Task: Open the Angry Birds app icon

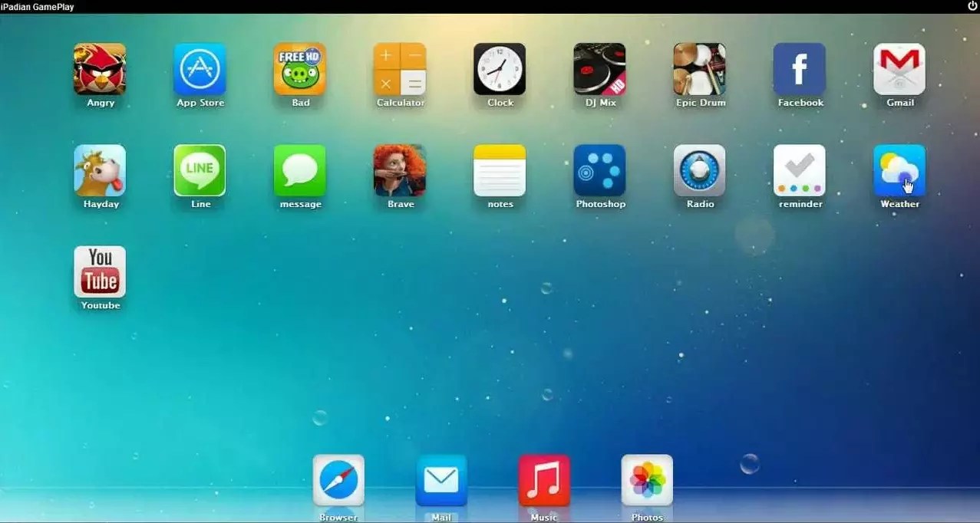Action: point(100,69)
